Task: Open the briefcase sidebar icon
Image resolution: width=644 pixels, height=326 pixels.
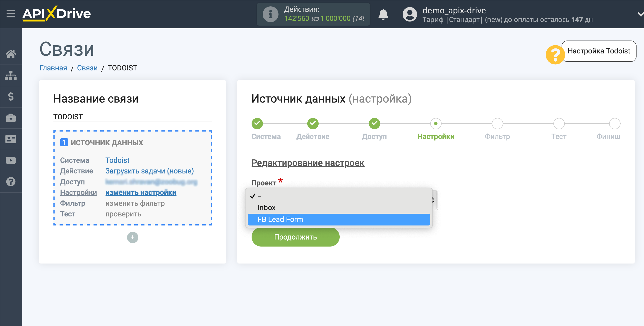Action: [x=11, y=118]
